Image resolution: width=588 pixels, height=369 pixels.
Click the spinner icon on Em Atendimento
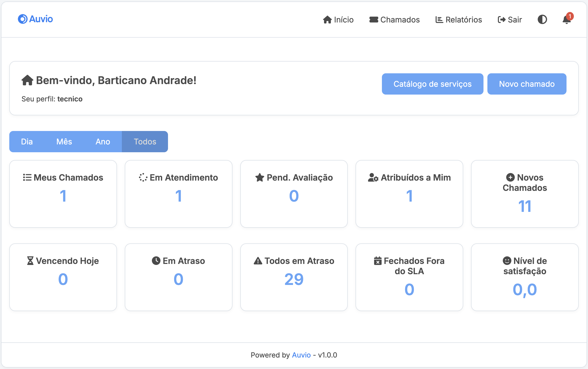point(143,177)
